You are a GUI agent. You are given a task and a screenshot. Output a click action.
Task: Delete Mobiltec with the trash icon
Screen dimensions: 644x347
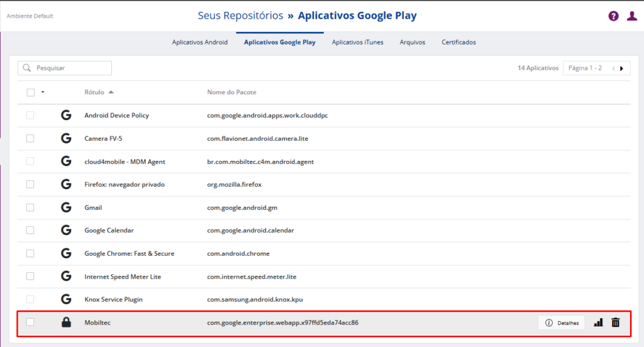click(615, 322)
